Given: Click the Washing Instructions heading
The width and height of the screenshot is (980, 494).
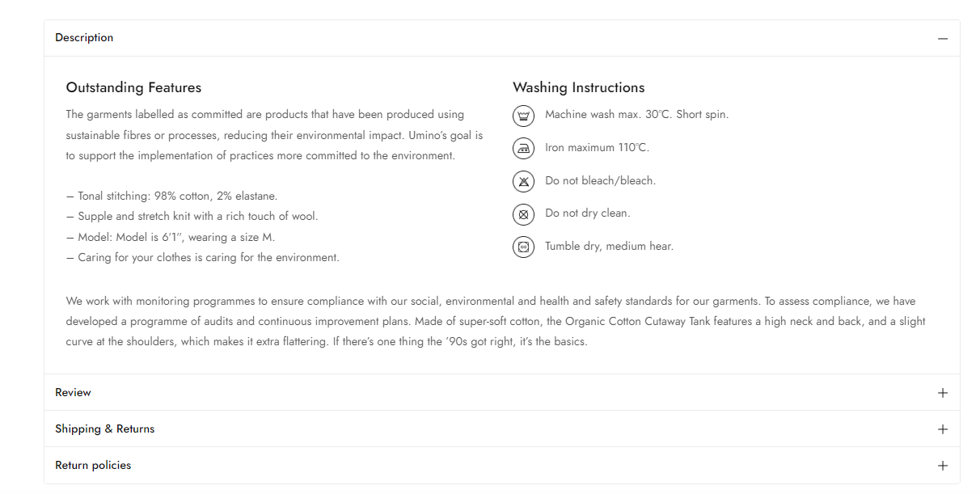Looking at the screenshot, I should point(578,87).
